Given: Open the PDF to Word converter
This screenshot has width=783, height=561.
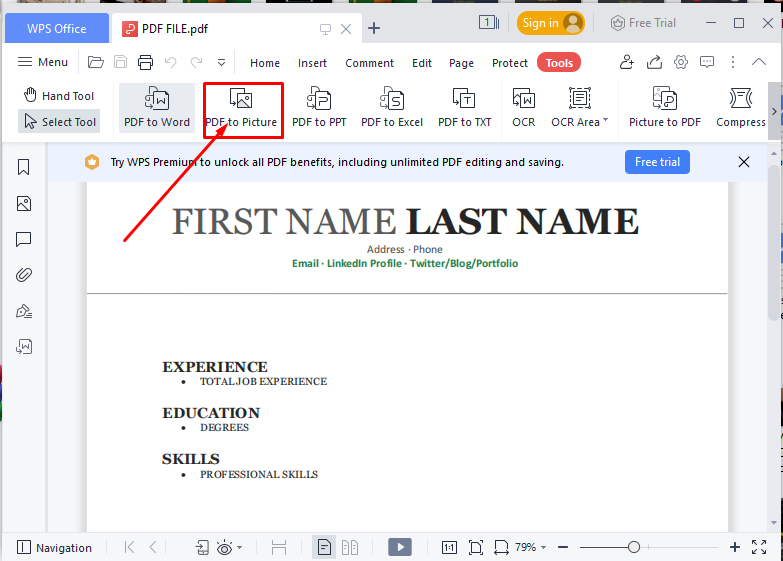Looking at the screenshot, I should pos(157,107).
